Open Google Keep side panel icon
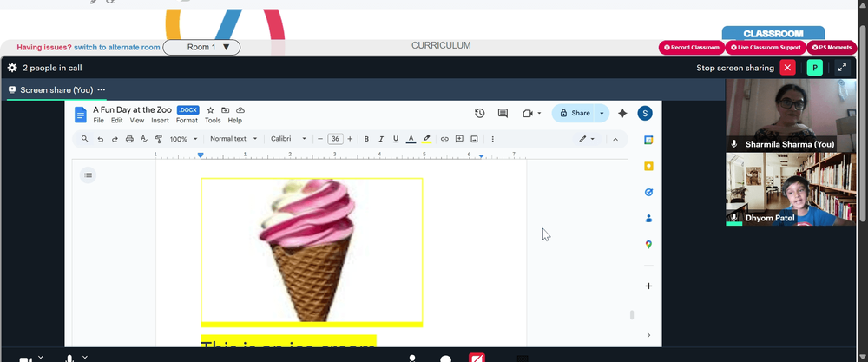This screenshot has height=362, width=868. 648,166
